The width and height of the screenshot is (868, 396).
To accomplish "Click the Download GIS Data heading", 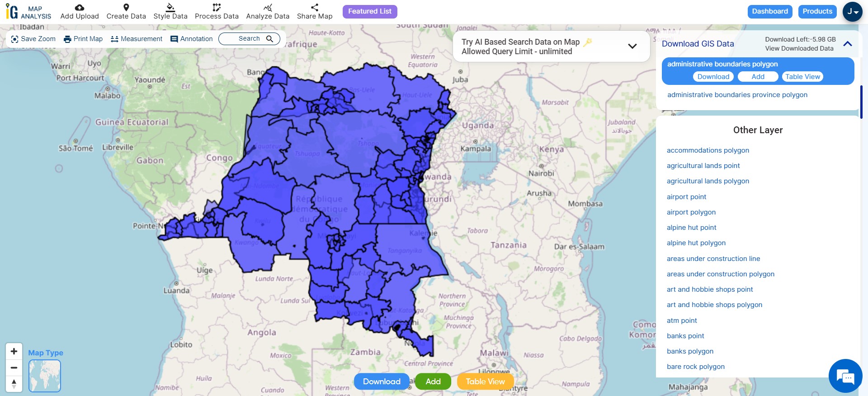I will coord(698,44).
